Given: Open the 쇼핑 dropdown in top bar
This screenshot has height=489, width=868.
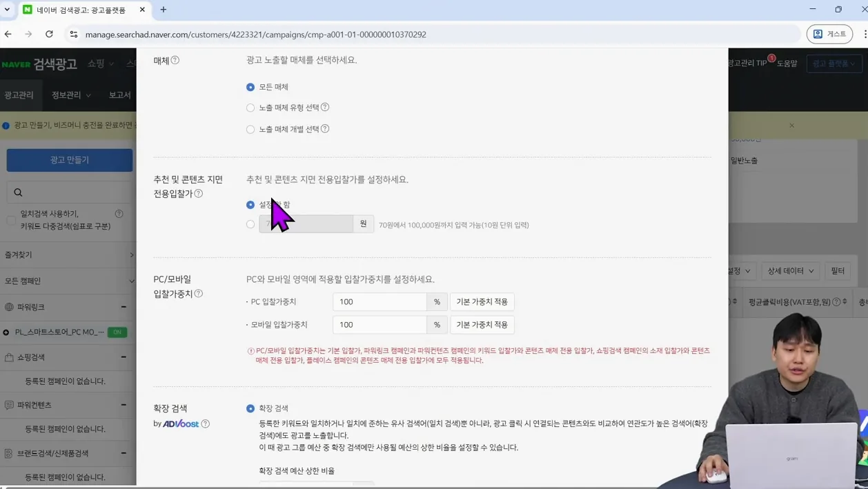Looking at the screenshot, I should [x=101, y=63].
